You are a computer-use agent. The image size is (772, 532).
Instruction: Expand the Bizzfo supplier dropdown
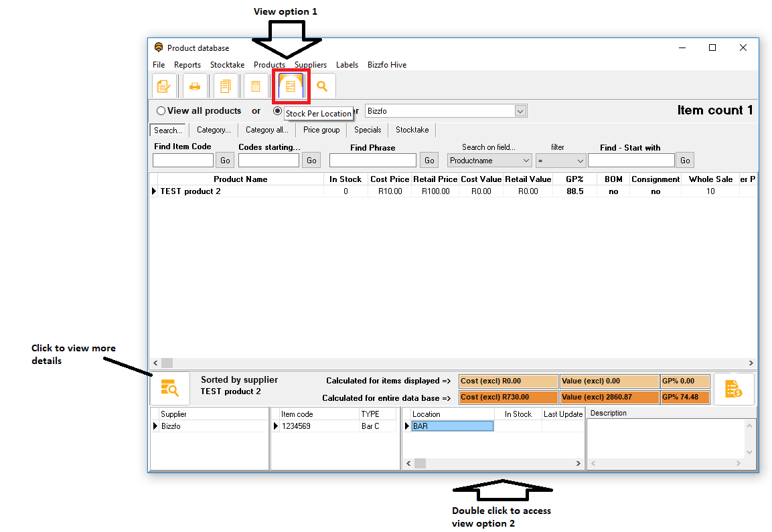[x=520, y=111]
